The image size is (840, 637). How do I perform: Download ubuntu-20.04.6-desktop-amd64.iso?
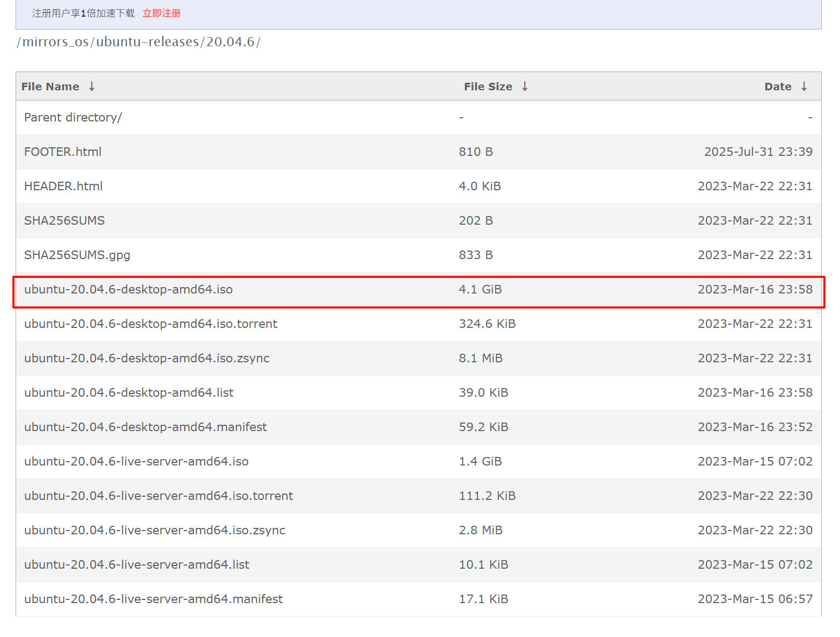pos(128,289)
